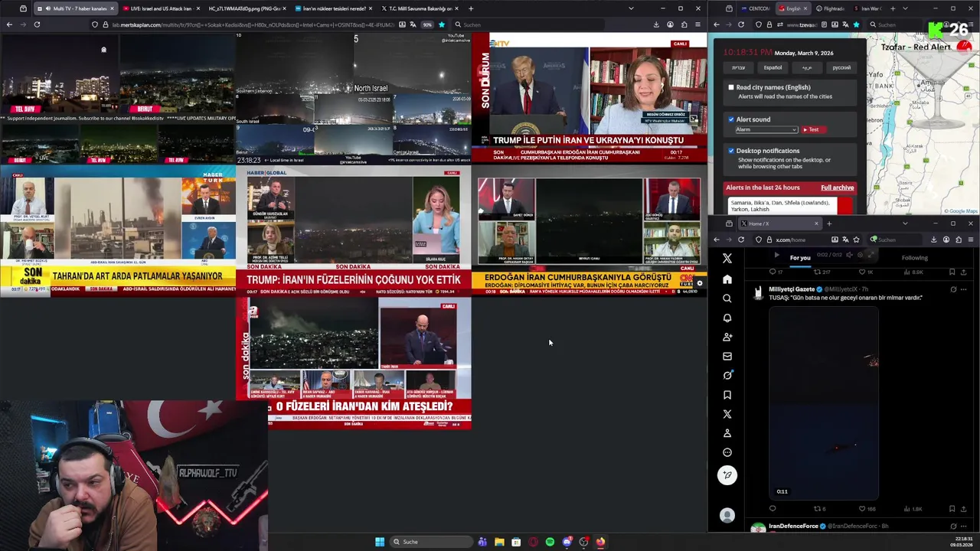Enable Read city names (English) checkbox

pyautogui.click(x=731, y=87)
